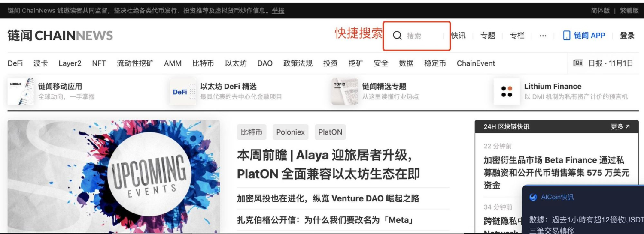Select the NFT category tab
Image resolution: width=644 pixels, height=234 pixels.
[x=99, y=63]
